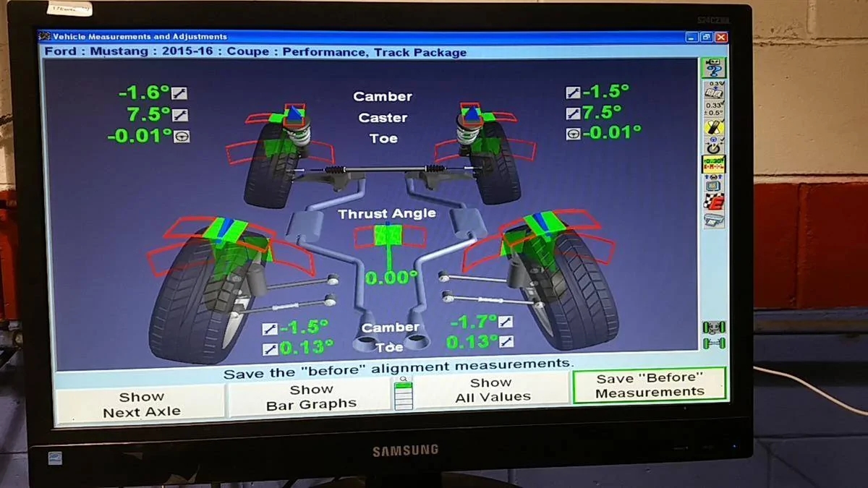Click right front caster adjustment icon
This screenshot has width=868, height=488.
[x=573, y=113]
